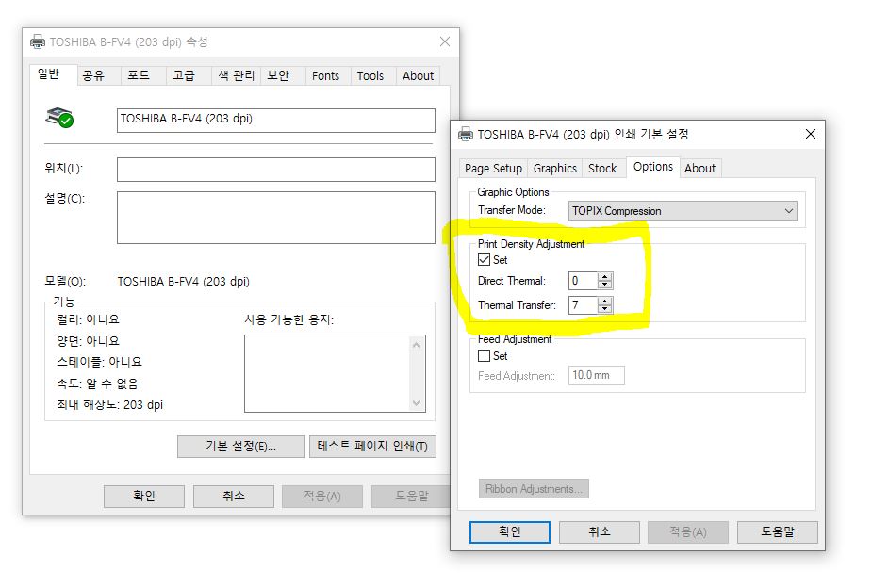Image resolution: width=872 pixels, height=588 pixels.
Task: Confirm settings with 확인 in preferences dialog
Action: [x=509, y=531]
